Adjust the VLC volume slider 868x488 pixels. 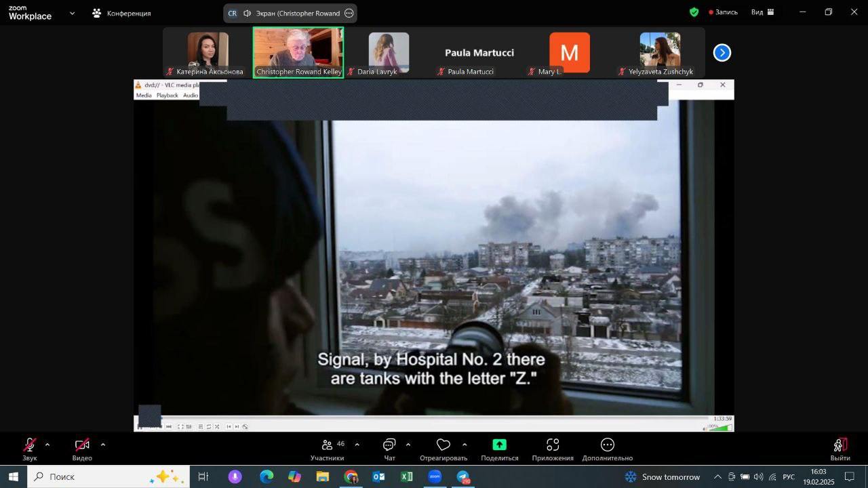tap(721, 427)
